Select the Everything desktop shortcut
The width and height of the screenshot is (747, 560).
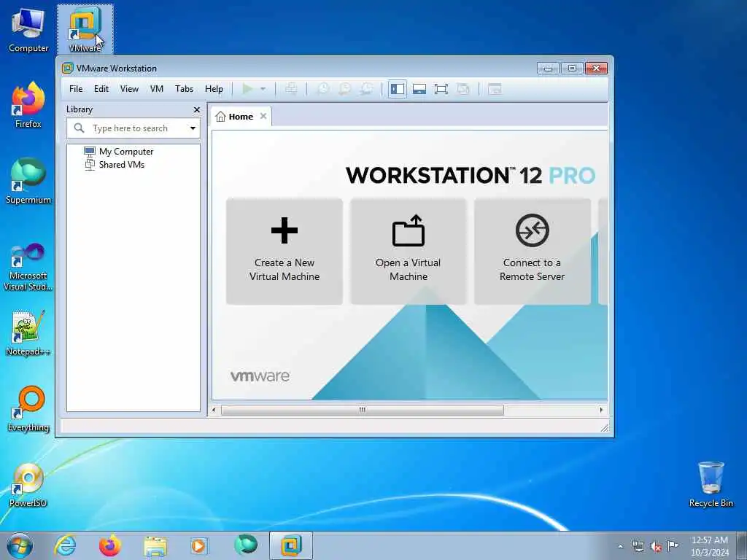[28, 408]
